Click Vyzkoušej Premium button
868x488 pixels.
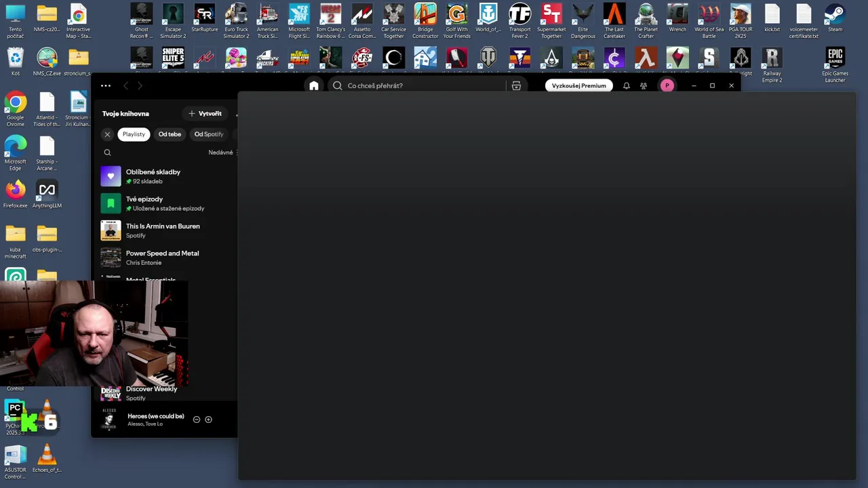click(x=578, y=85)
